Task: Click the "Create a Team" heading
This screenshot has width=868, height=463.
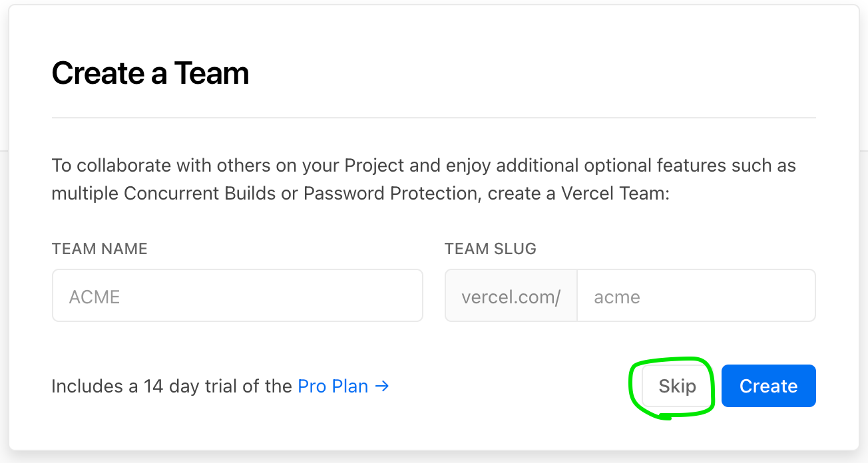Action: coord(150,73)
